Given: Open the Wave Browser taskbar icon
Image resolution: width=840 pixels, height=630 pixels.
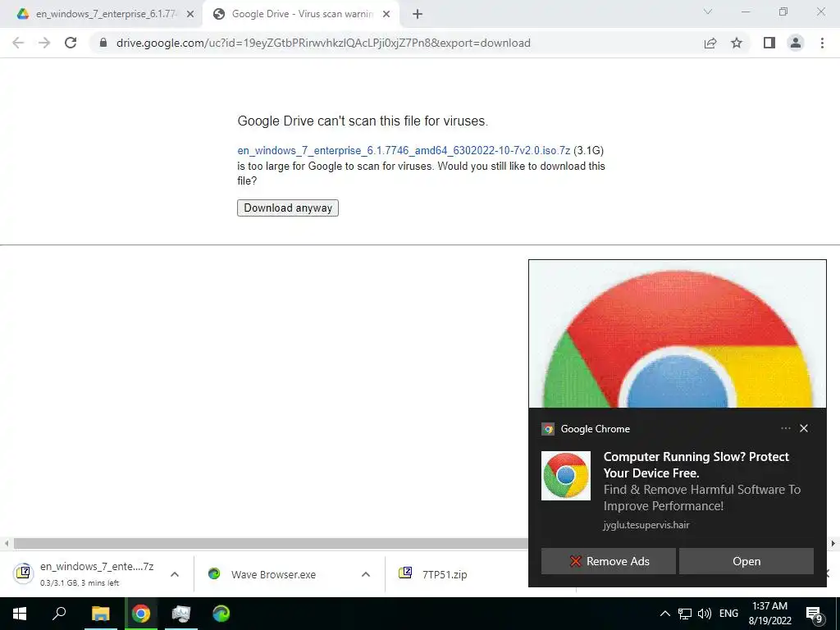Looking at the screenshot, I should pos(221,614).
